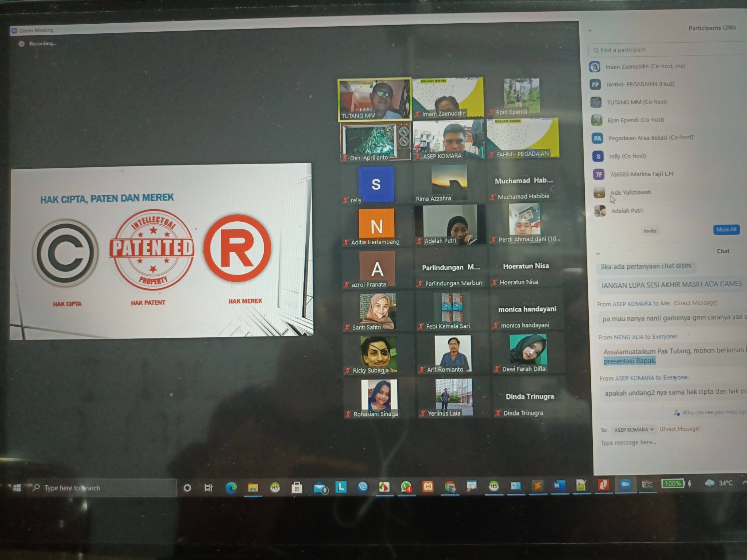Viewport: 747px width, 560px height.
Task: Click the Who can see your messages link
Action: [x=711, y=412]
